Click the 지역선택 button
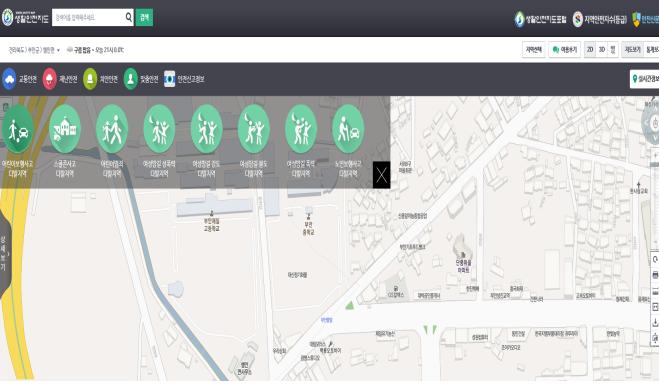This screenshot has width=659, height=385. 534,50
